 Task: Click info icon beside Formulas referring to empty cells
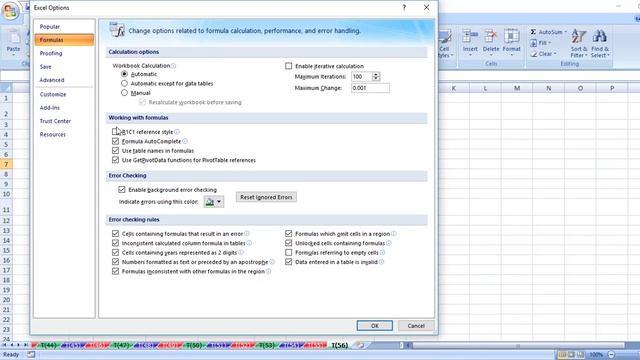(382, 253)
